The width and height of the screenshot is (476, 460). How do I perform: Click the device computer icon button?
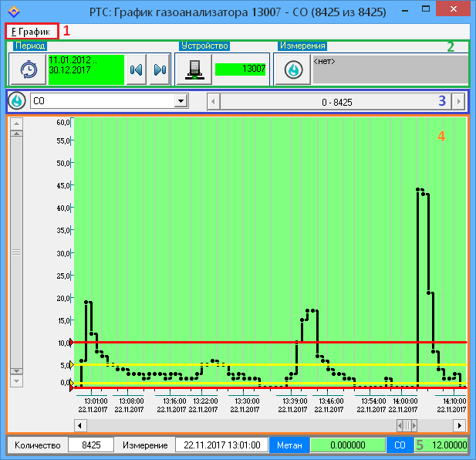point(194,69)
